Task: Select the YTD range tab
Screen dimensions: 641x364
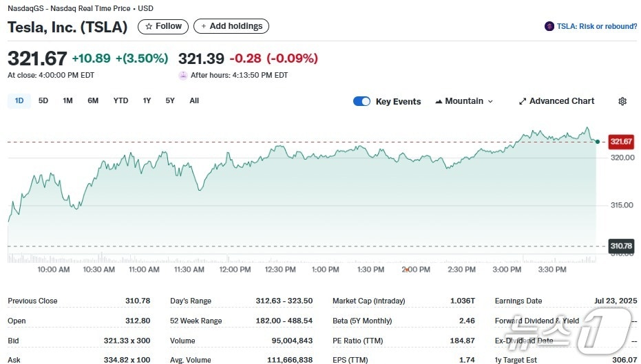Action: (120, 100)
